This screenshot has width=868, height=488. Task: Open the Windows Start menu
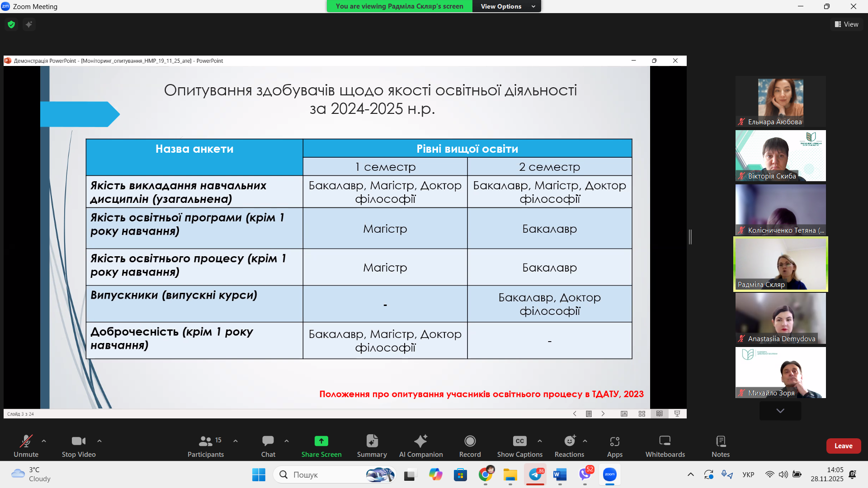259,475
